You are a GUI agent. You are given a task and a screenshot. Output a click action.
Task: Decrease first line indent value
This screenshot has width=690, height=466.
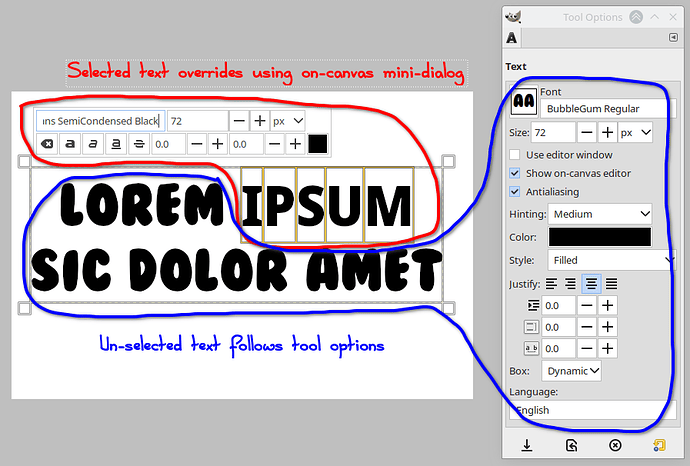(x=587, y=305)
